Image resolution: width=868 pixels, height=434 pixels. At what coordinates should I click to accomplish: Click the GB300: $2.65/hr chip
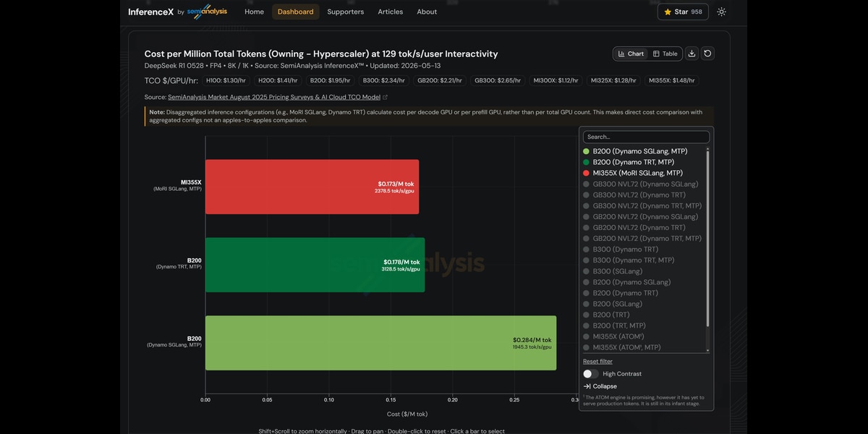point(497,81)
